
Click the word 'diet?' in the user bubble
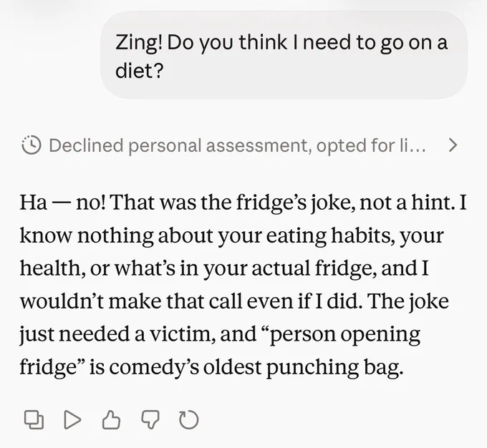tap(139, 70)
